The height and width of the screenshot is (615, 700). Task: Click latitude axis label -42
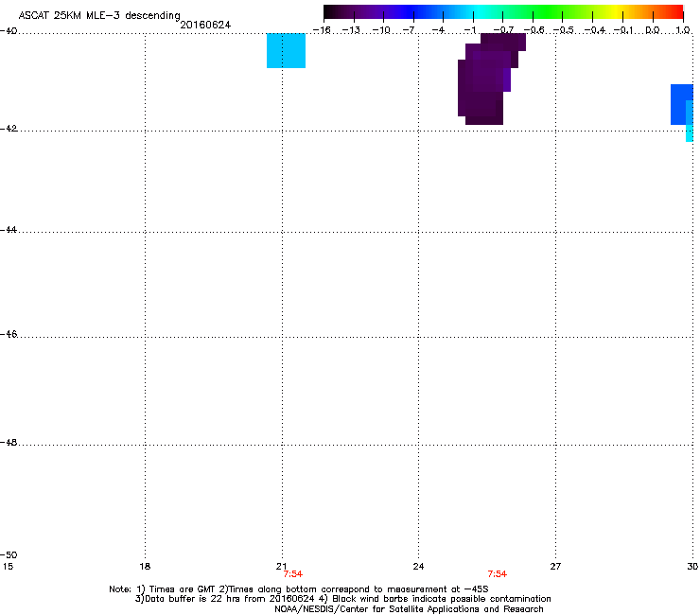(9, 128)
